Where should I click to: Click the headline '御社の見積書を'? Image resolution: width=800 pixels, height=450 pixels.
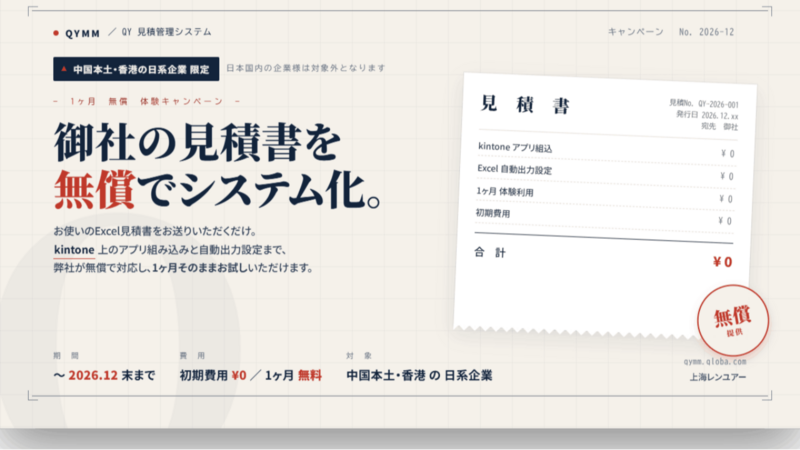point(197,142)
